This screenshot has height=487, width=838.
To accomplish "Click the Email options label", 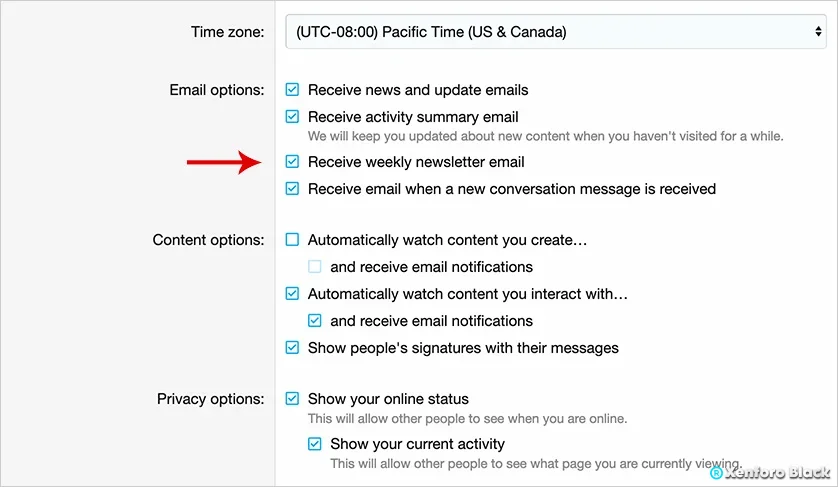I will coord(217,90).
